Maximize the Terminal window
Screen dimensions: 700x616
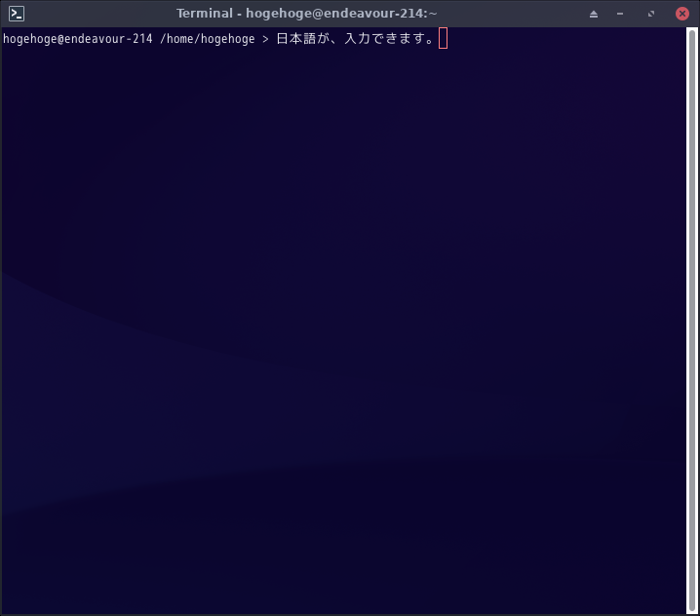651,14
